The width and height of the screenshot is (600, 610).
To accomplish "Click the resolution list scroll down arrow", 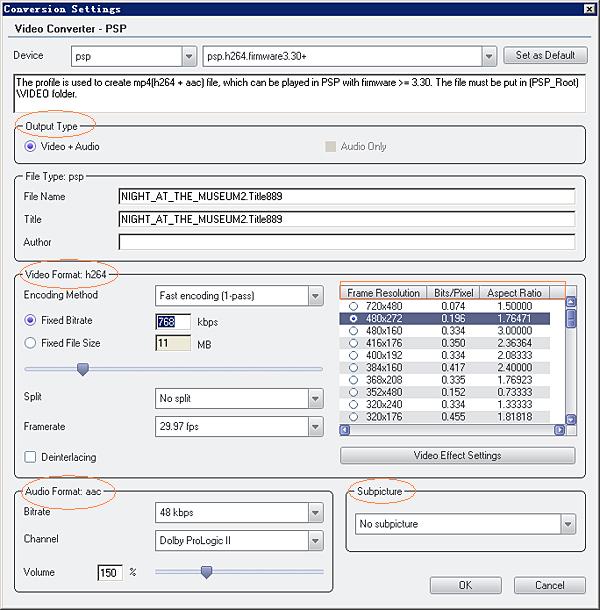I will point(571,419).
